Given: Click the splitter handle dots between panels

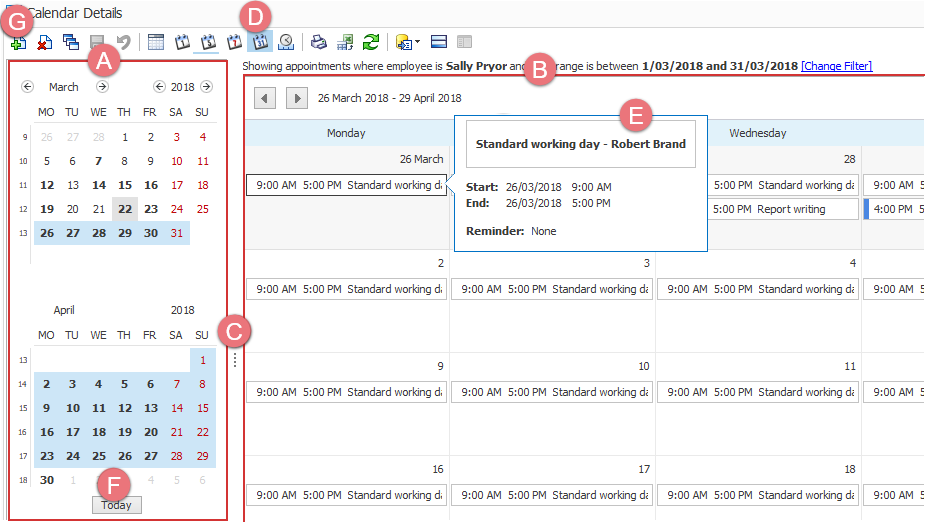Looking at the screenshot, I should [x=235, y=360].
